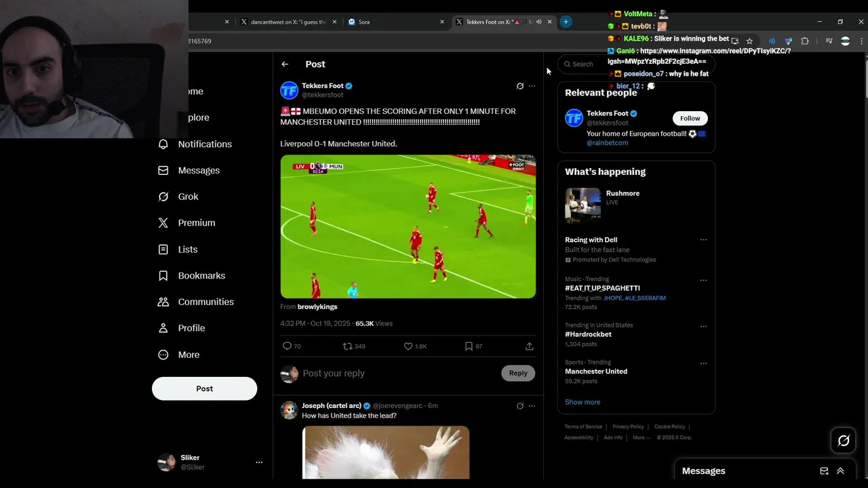868x488 pixels.
Task: Open the three-dot menu on Joseph's reply
Action: coord(532,406)
